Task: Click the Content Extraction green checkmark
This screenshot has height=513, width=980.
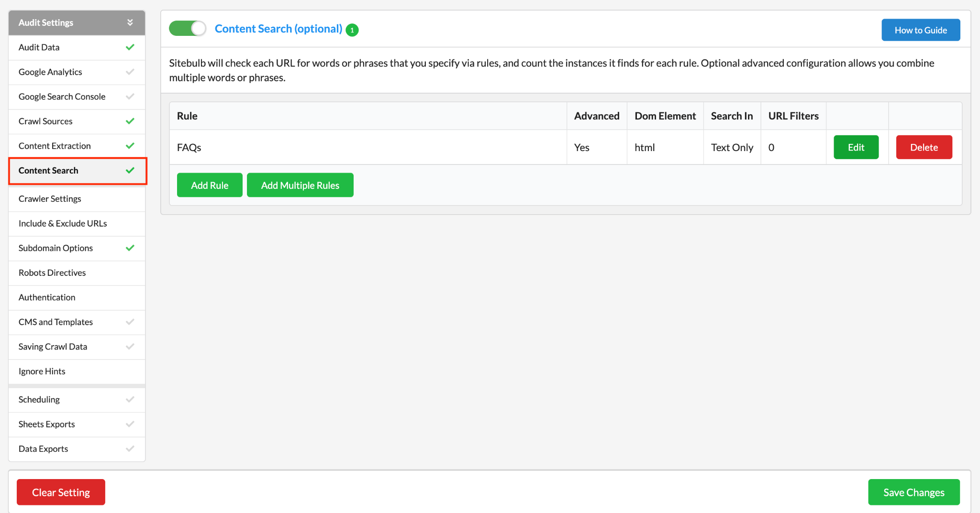Action: (x=130, y=146)
